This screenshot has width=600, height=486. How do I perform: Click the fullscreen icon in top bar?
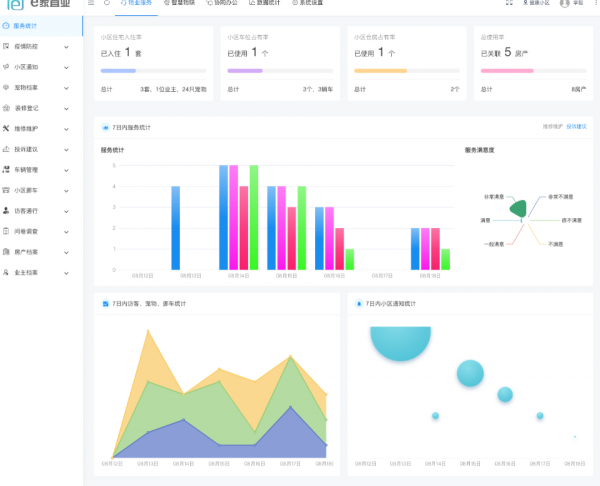point(508,3)
